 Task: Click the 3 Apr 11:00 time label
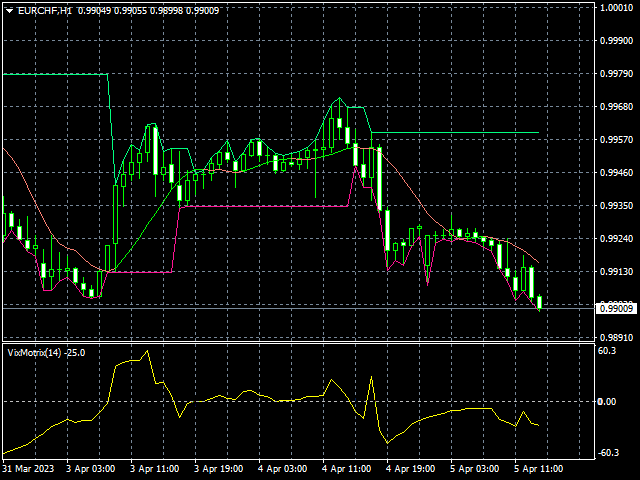155,469
